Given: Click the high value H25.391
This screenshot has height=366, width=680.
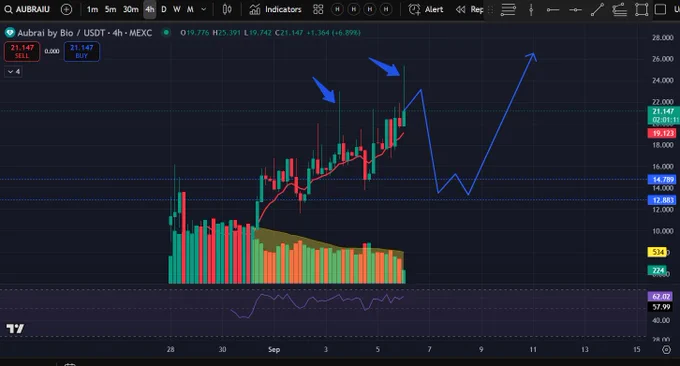Looking at the screenshot, I should point(226,33).
